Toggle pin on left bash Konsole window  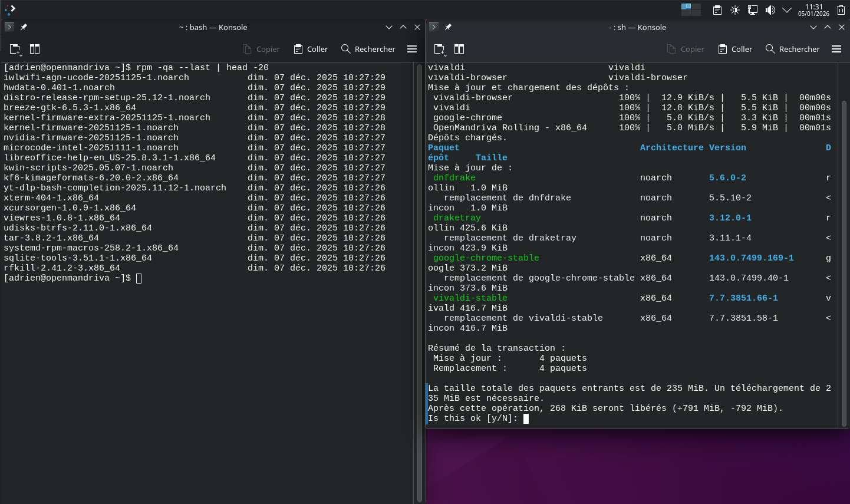coord(24,27)
